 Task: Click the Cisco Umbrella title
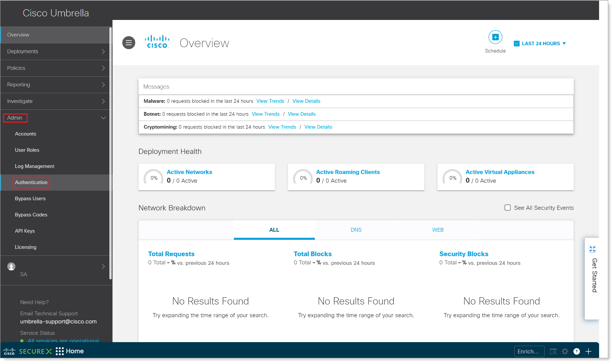(x=56, y=13)
